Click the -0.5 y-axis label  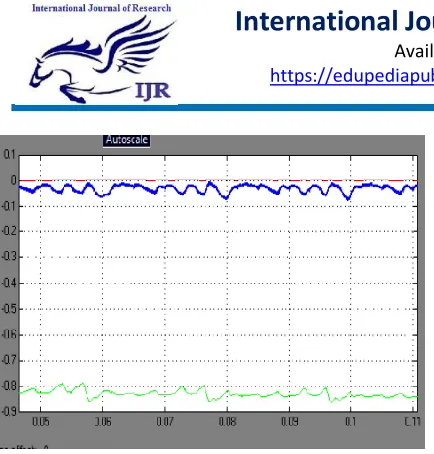point(9,309)
